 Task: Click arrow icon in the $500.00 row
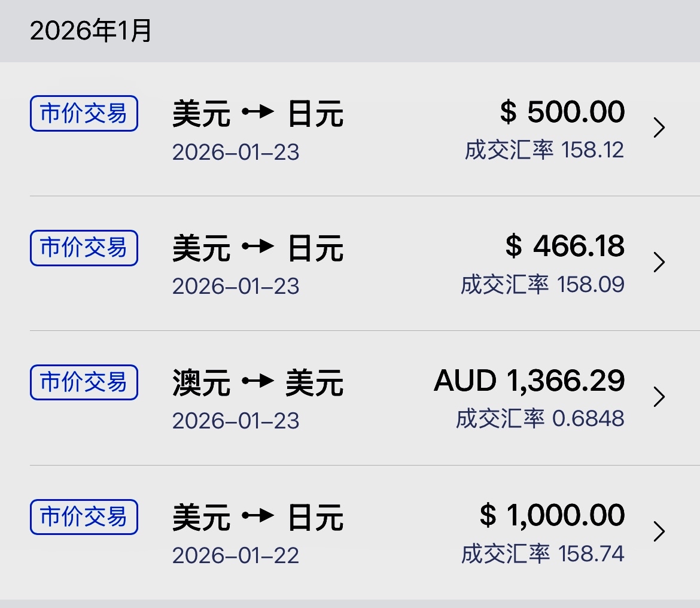point(258,113)
